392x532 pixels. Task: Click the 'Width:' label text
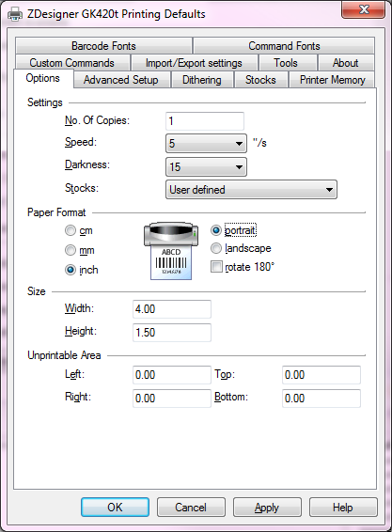pyautogui.click(x=79, y=308)
